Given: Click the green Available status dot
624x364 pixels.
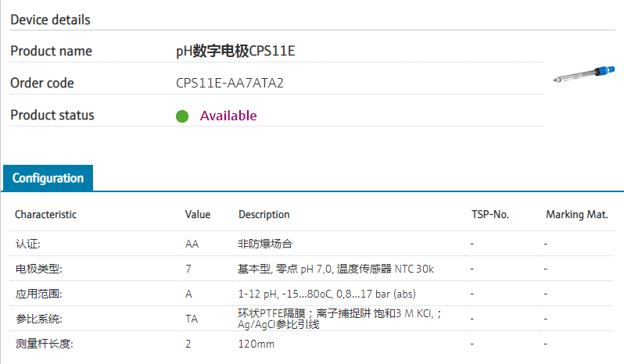Looking at the screenshot, I should tap(182, 116).
